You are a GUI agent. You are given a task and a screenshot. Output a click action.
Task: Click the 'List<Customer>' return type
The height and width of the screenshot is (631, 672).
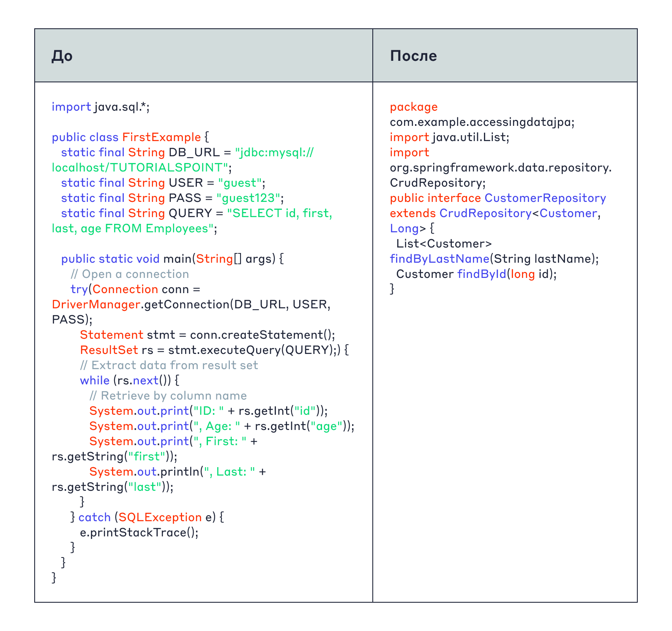pyautogui.click(x=444, y=244)
